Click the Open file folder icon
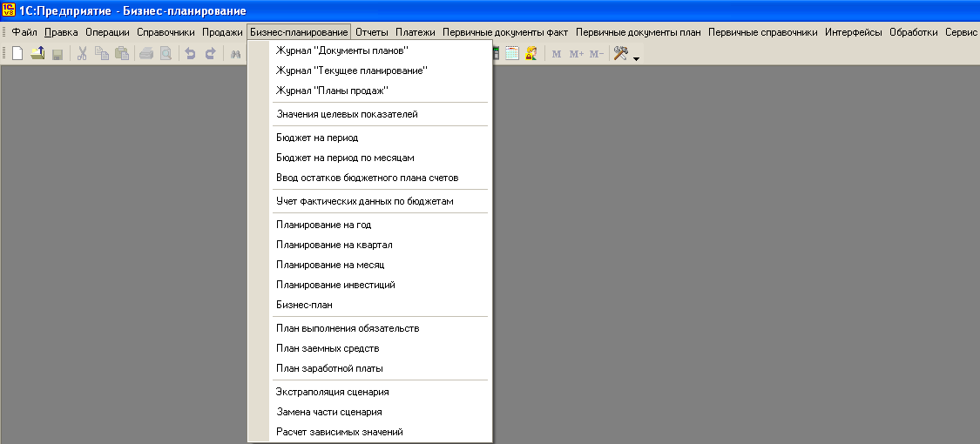Screen dimensions: 980x444 point(37,54)
